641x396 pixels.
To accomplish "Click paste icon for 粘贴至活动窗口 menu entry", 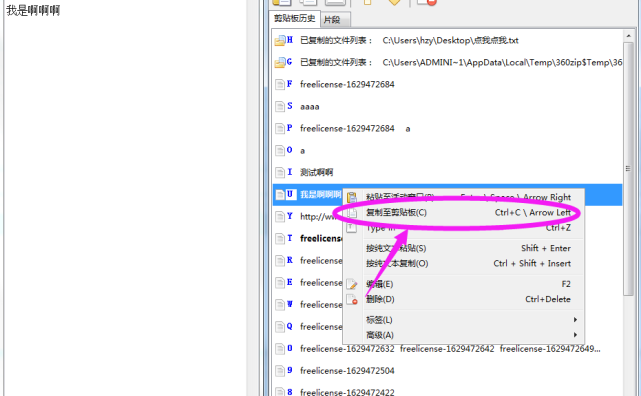I will [x=352, y=198].
